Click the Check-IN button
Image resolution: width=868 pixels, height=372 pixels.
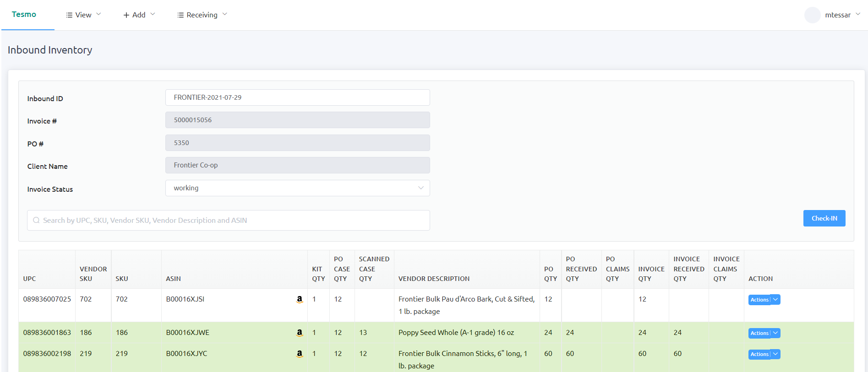(x=824, y=218)
